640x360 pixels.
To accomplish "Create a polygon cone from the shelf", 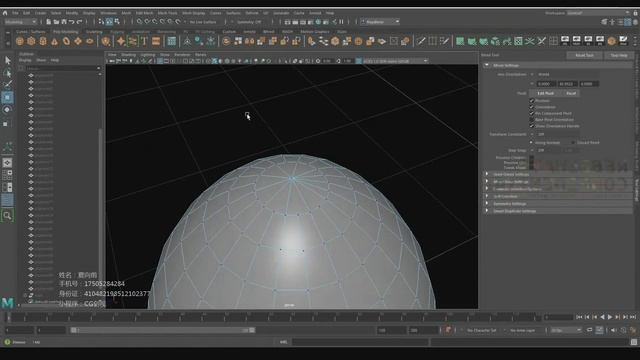I will pos(55,41).
